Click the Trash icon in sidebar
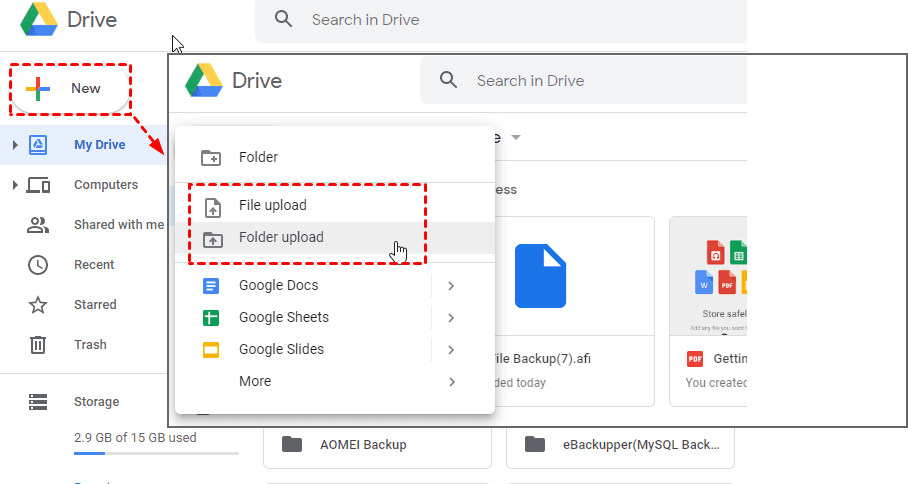 coord(38,345)
